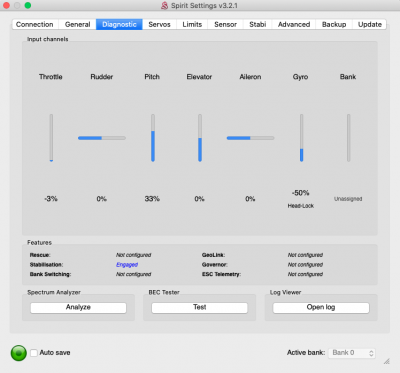Open the Backup tab
The image size is (400, 373).
point(334,24)
